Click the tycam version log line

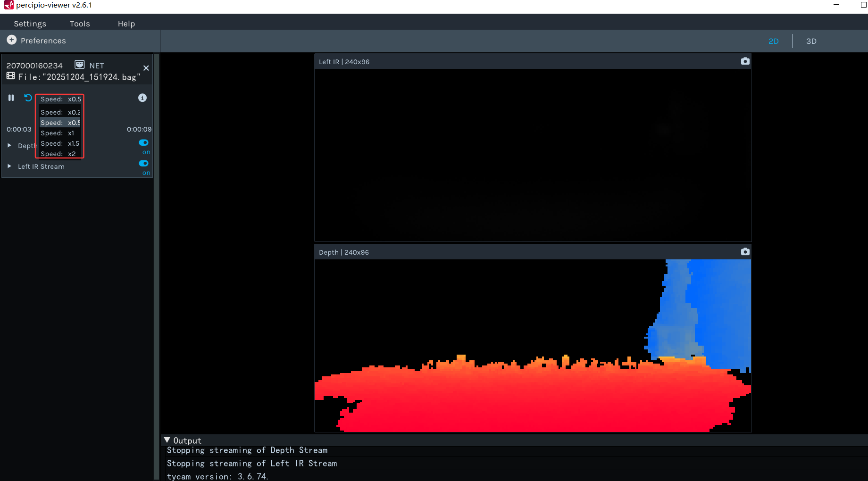[217, 476]
